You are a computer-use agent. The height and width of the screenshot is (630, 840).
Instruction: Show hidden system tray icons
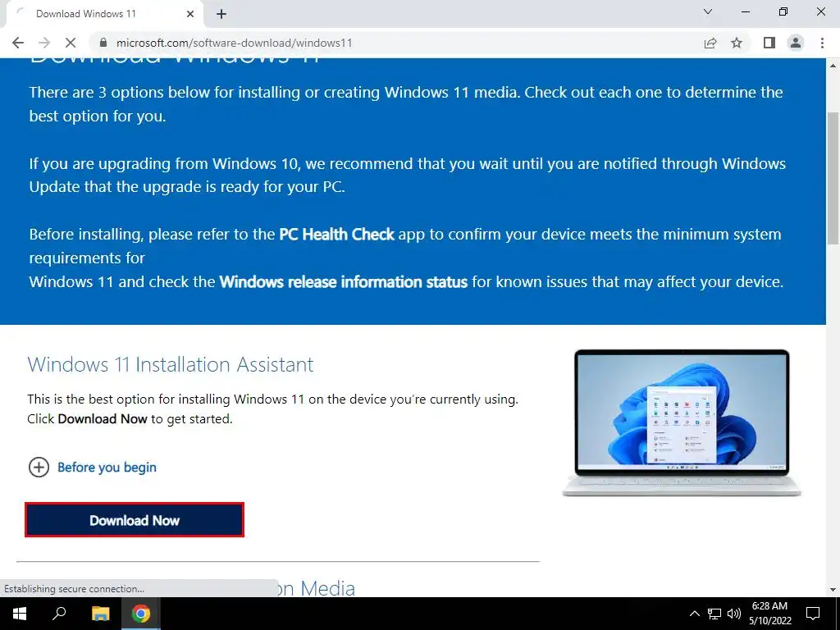click(694, 614)
